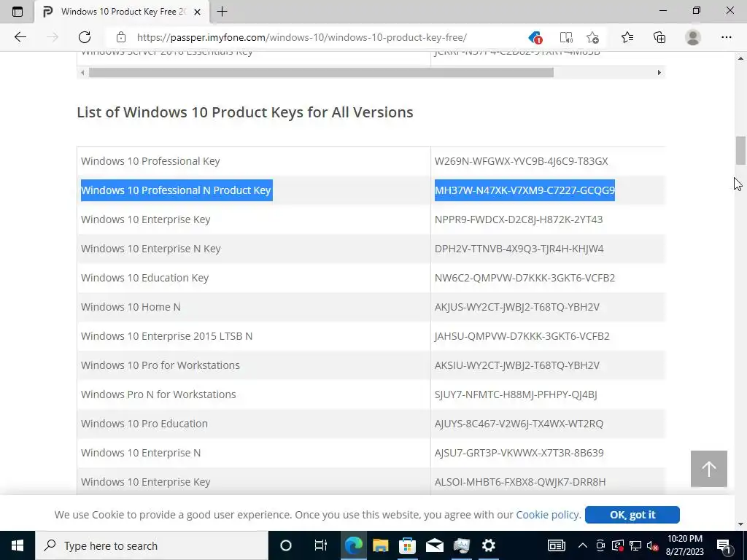Viewport: 747px width, 560px height.
Task: Close the Windows 10 Product Key tab
Action: coord(197,12)
